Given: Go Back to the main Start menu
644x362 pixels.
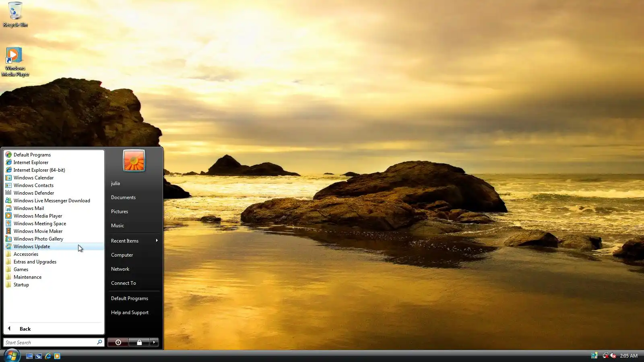Looking at the screenshot, I should tap(54, 329).
